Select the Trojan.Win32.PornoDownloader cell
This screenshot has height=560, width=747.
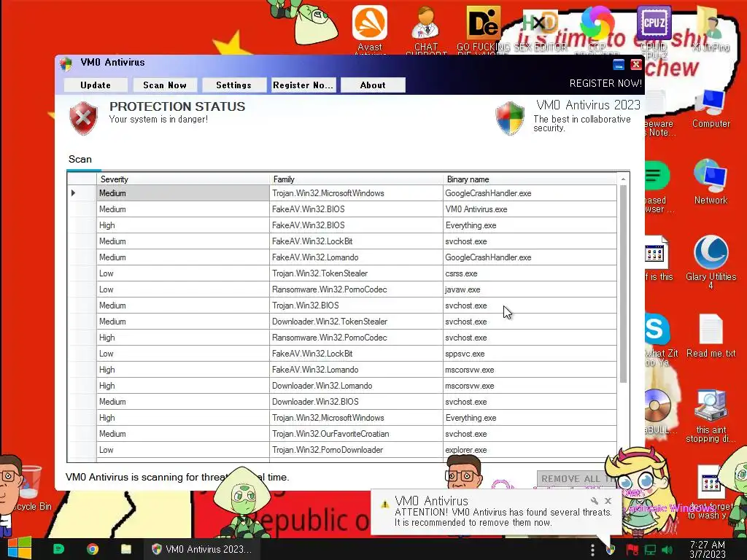[x=356, y=449]
